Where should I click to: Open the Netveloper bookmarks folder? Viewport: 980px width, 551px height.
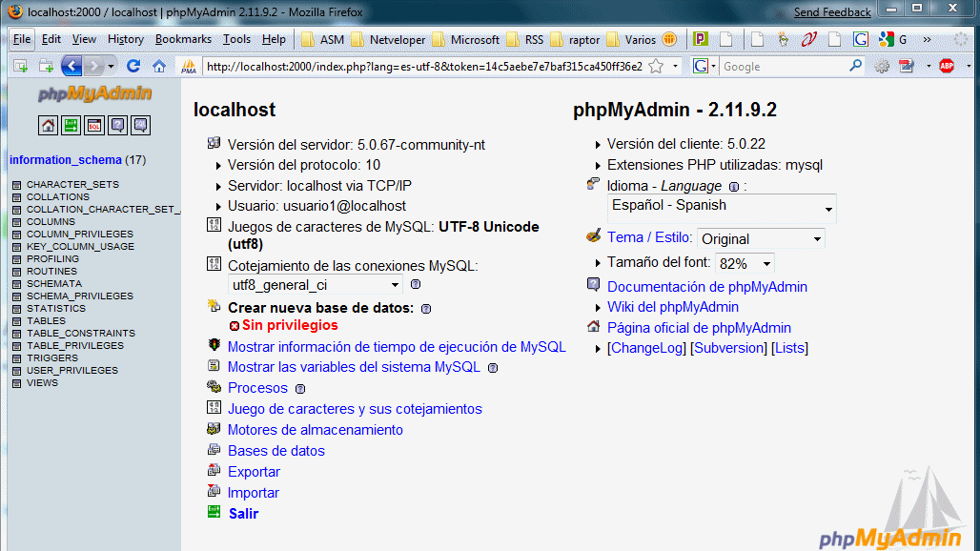[x=389, y=39]
